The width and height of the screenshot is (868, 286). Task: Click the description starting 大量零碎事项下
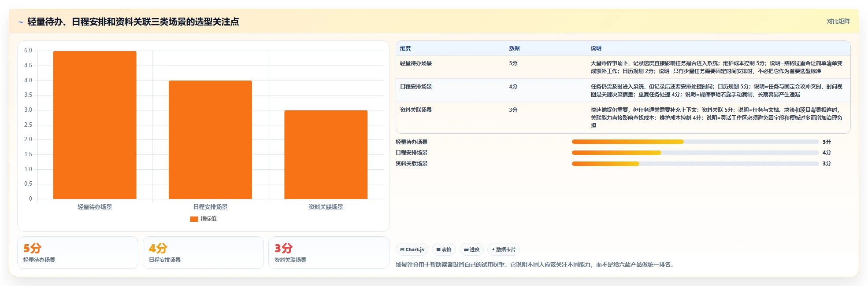point(716,67)
